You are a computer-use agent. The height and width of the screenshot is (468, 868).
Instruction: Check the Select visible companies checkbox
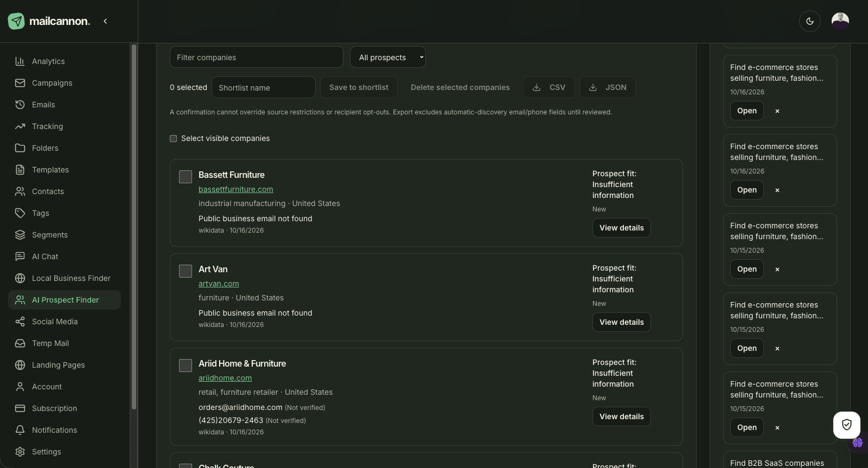pos(174,138)
